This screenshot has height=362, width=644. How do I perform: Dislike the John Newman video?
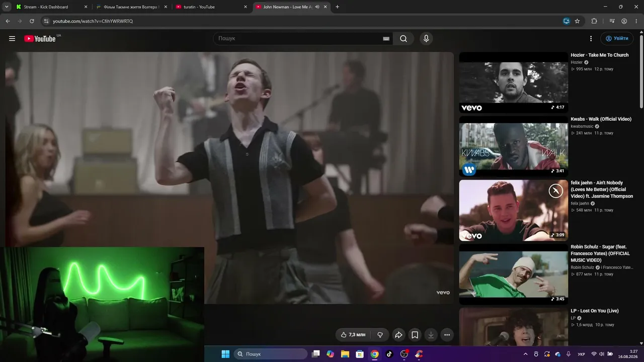(380, 335)
